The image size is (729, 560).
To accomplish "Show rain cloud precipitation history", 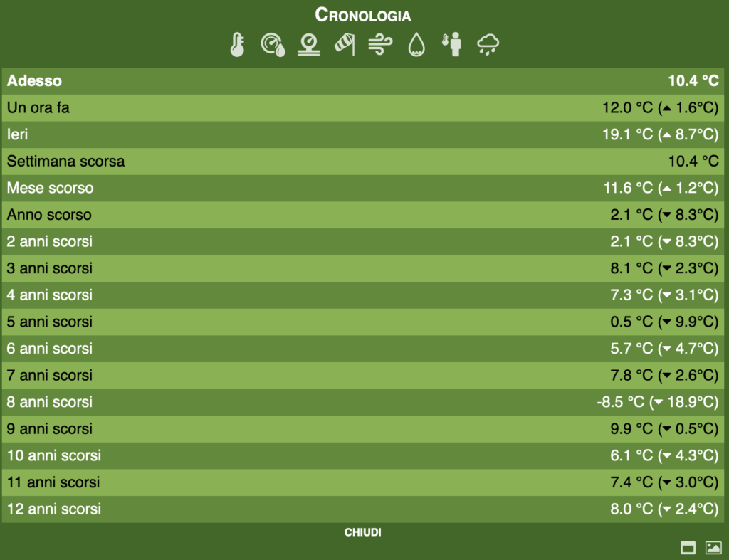I will tap(488, 45).
